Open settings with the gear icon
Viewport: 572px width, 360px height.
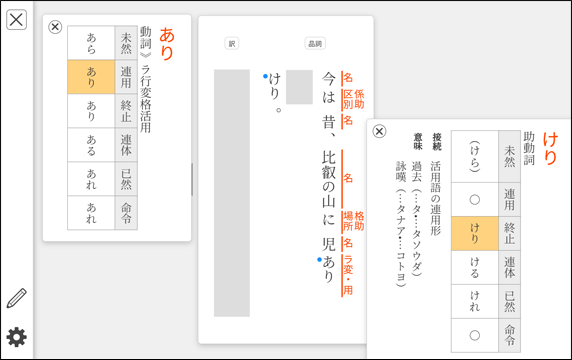16,337
